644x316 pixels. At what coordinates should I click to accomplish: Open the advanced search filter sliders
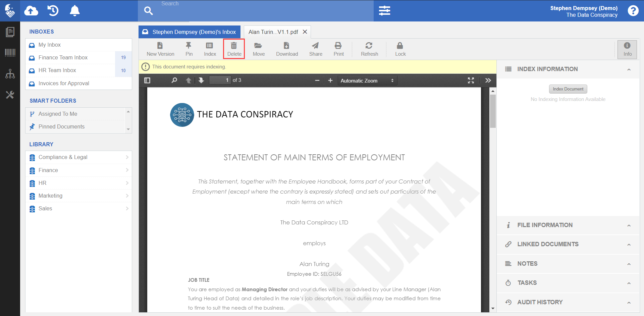click(x=384, y=11)
